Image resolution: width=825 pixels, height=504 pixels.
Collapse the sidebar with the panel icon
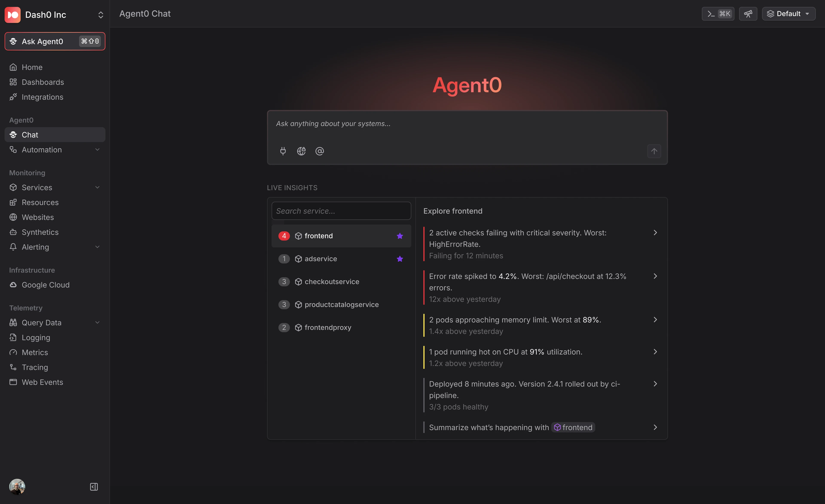pos(94,487)
